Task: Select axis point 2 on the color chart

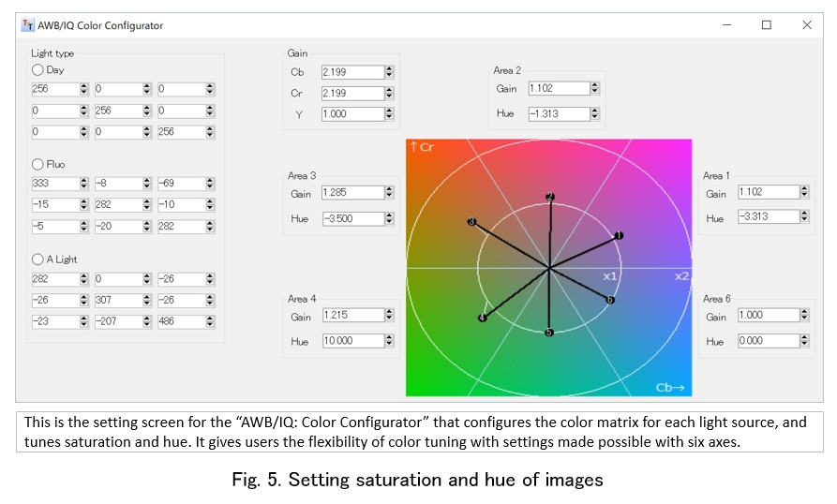Action: (x=550, y=197)
